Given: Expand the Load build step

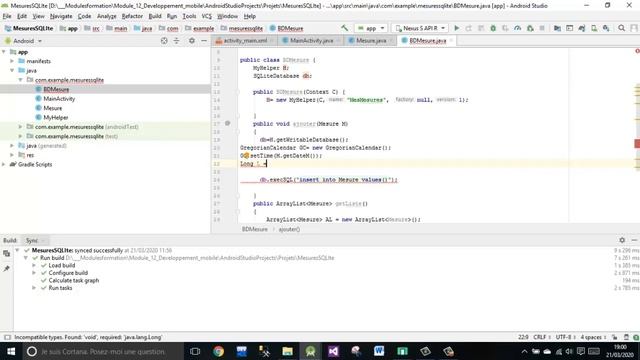Looking at the screenshot, I should pos(34,265).
